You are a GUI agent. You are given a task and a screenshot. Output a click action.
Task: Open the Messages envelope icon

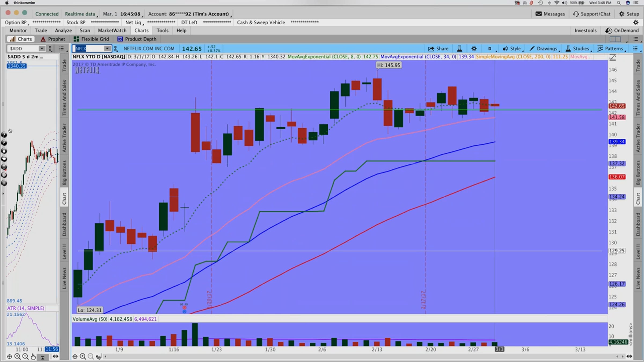(x=539, y=14)
